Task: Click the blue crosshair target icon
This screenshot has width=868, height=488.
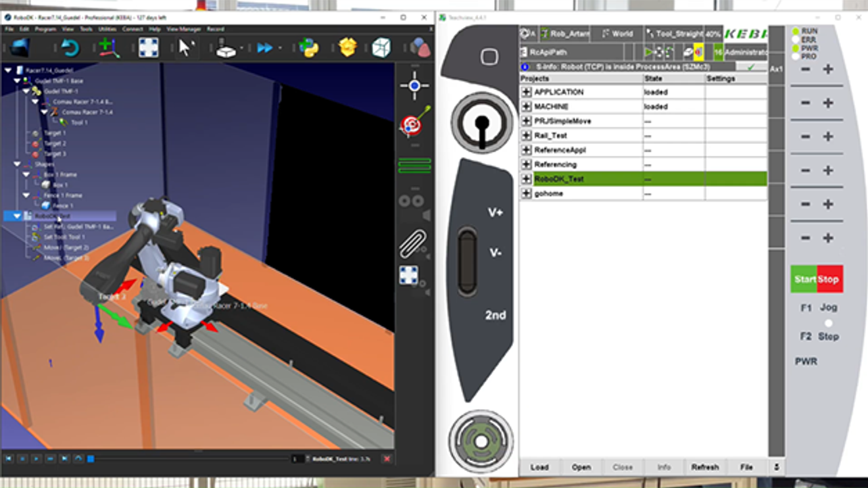Action: tap(414, 86)
